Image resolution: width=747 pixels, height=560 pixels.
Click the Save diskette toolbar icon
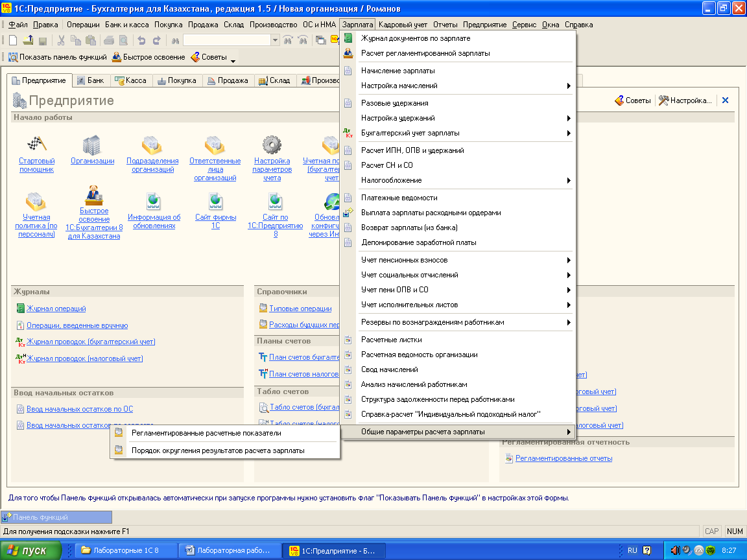click(42, 41)
